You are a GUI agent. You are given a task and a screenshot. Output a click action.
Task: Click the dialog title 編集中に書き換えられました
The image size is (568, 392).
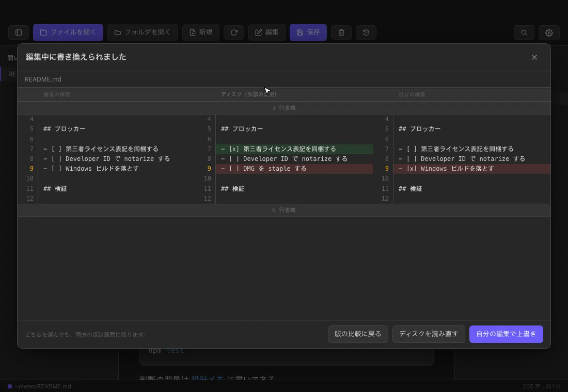pyautogui.click(x=76, y=57)
